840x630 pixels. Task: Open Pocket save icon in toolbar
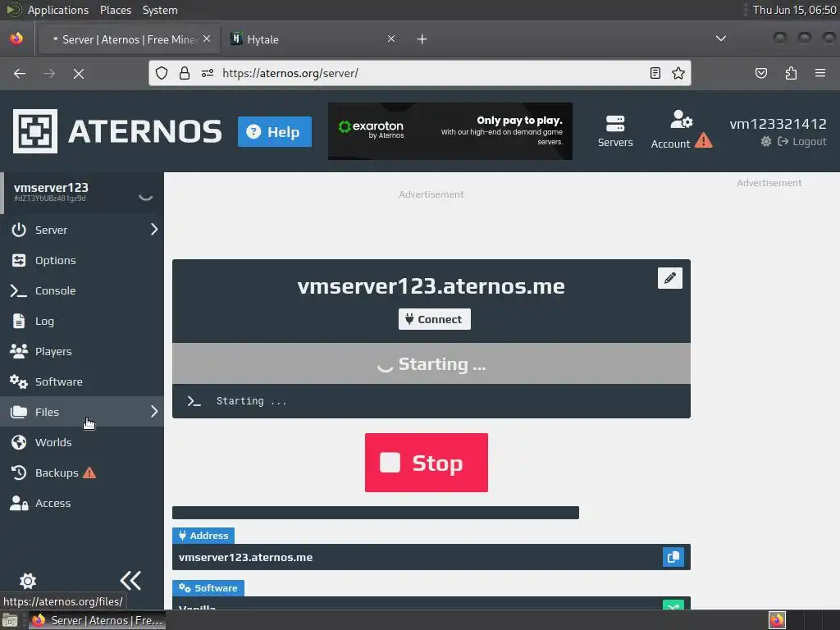pos(760,73)
